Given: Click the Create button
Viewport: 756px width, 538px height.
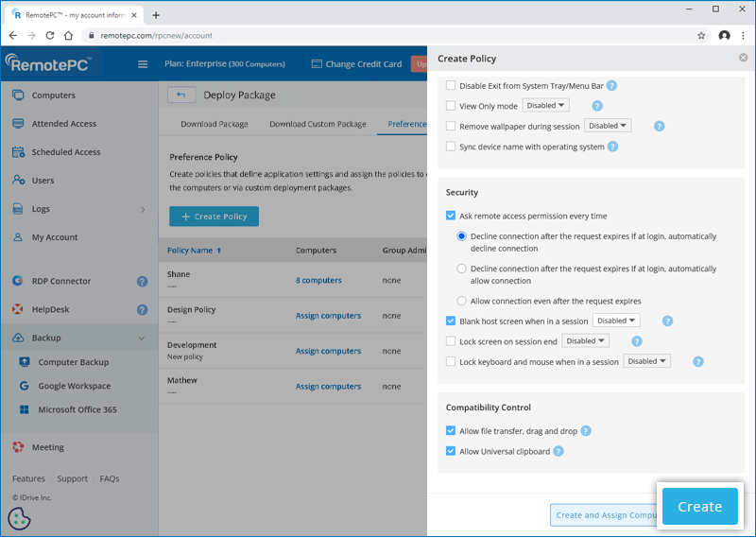Looking at the screenshot, I should [699, 507].
